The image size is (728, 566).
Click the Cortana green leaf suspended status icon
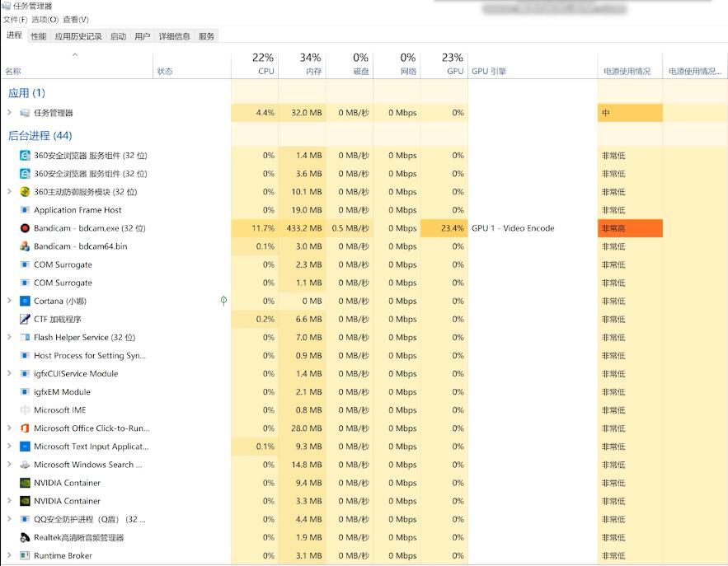[x=223, y=301]
